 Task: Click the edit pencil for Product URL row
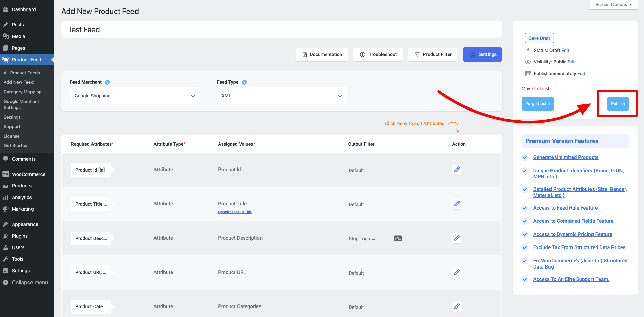point(457,272)
